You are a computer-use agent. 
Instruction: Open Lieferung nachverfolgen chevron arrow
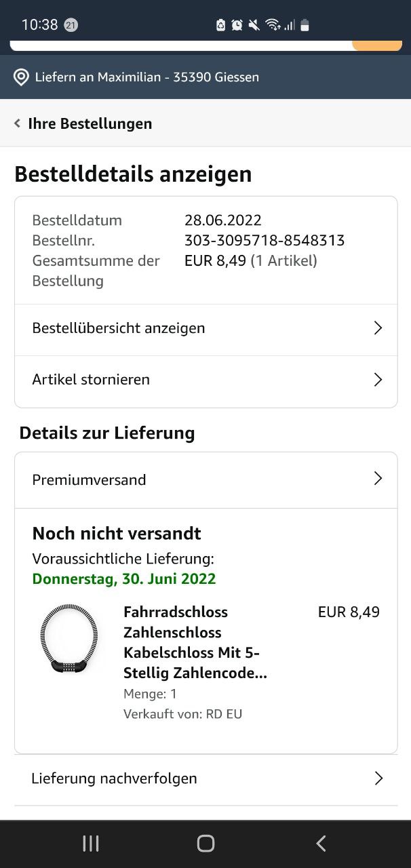click(378, 778)
